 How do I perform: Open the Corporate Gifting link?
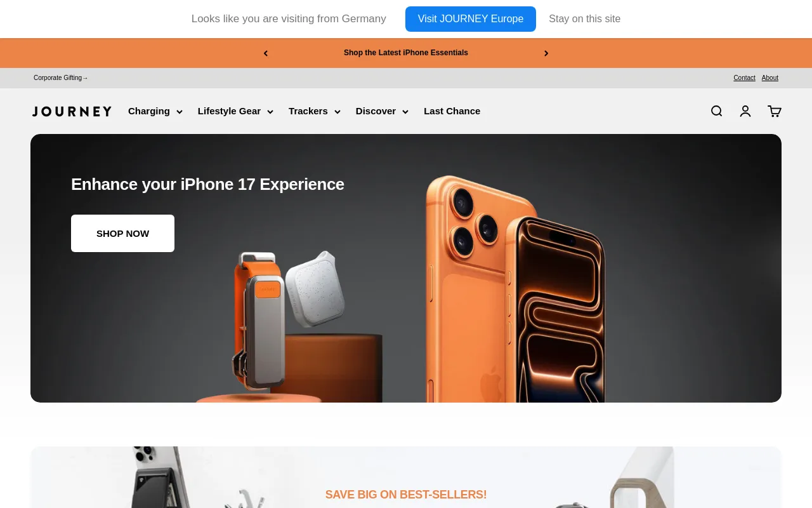coord(61,78)
